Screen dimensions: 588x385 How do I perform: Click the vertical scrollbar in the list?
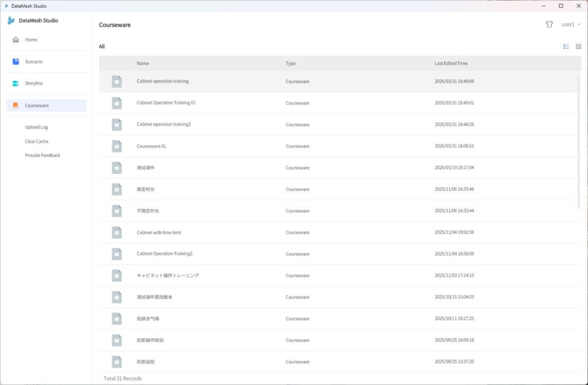point(578,141)
